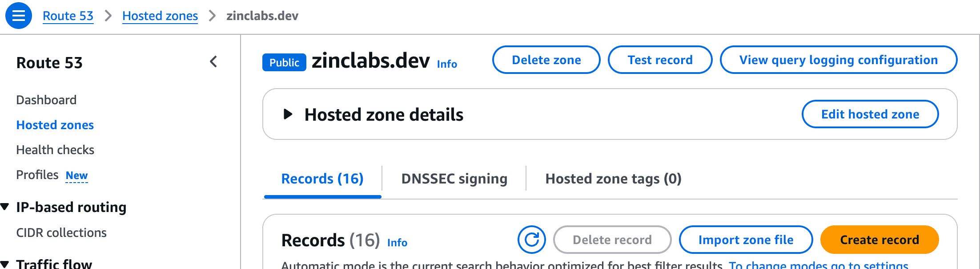
Task: Open Hosted zones breadcrumb link
Action: (160, 16)
